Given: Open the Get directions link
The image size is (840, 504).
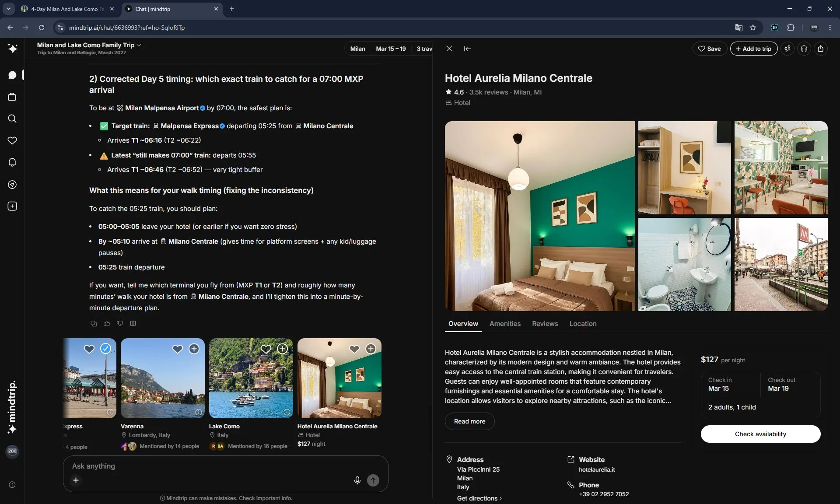Looking at the screenshot, I should click(479, 498).
